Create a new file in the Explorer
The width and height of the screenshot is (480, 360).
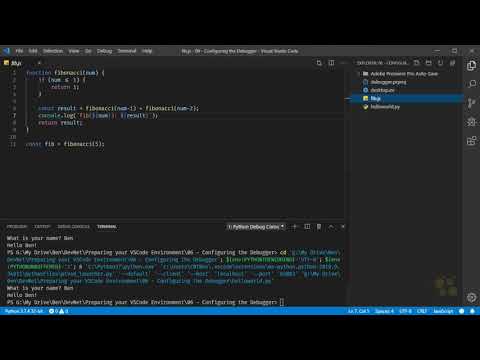click(417, 63)
